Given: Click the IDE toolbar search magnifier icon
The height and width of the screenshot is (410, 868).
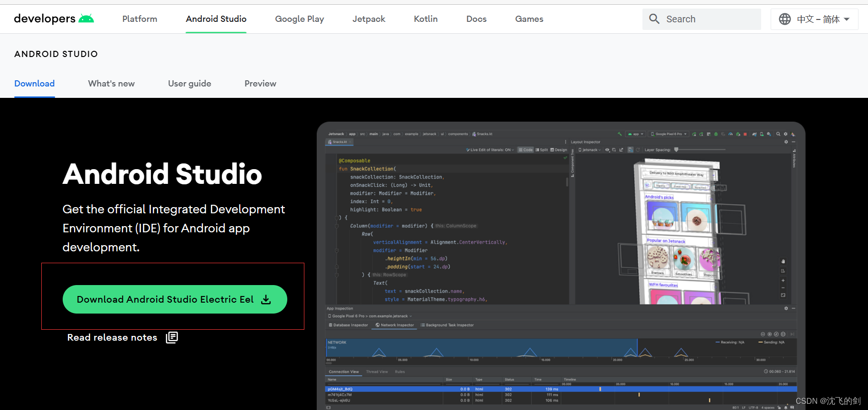Looking at the screenshot, I should click(778, 134).
